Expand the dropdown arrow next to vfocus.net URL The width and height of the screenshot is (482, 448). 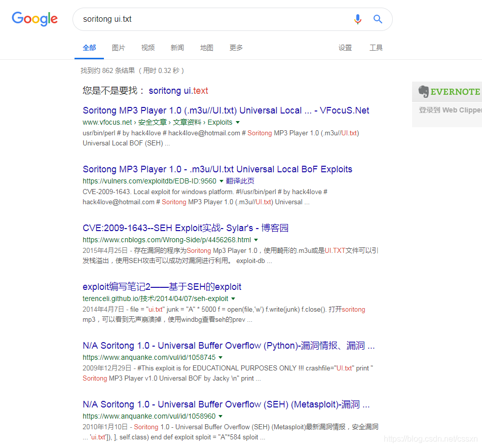click(x=238, y=122)
